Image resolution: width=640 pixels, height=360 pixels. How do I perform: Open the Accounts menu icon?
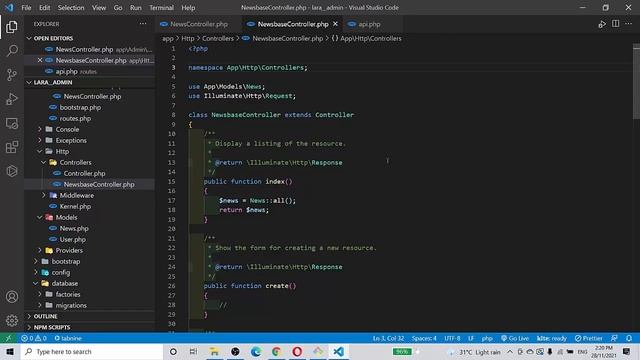(x=12, y=297)
